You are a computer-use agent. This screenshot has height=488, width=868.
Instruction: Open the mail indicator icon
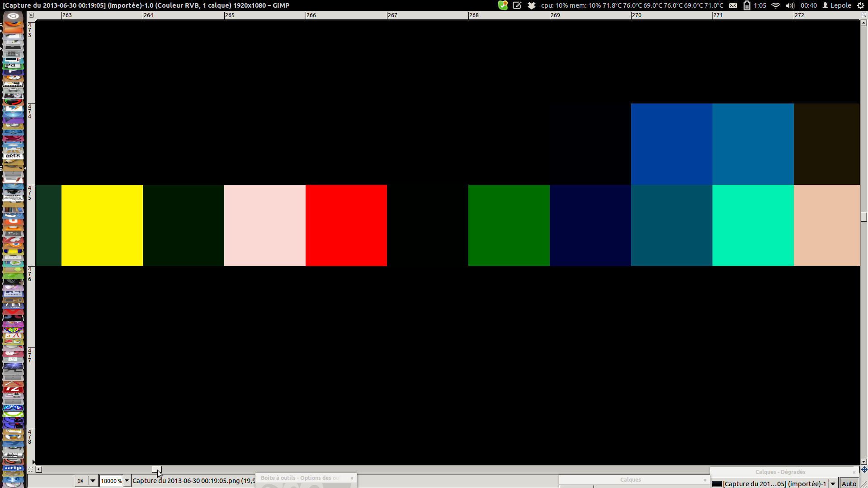733,5
